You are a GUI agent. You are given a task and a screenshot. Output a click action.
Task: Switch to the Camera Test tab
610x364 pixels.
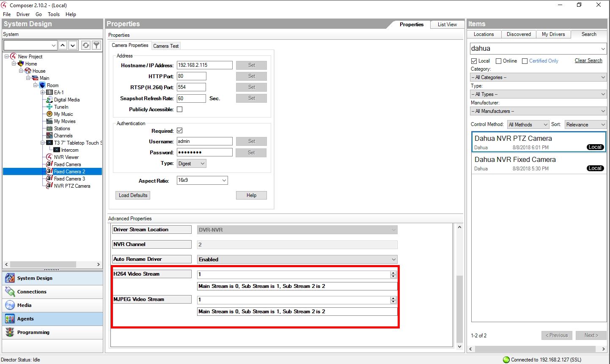pyautogui.click(x=166, y=46)
